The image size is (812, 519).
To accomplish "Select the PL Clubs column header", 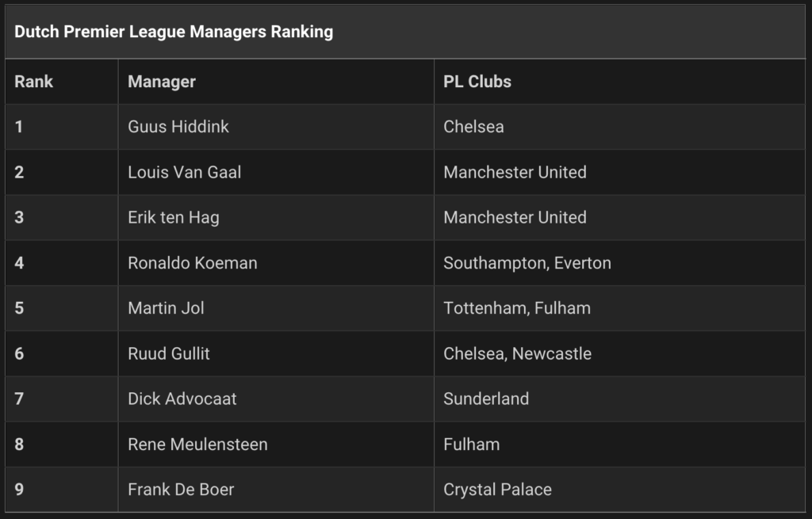I will point(619,82).
